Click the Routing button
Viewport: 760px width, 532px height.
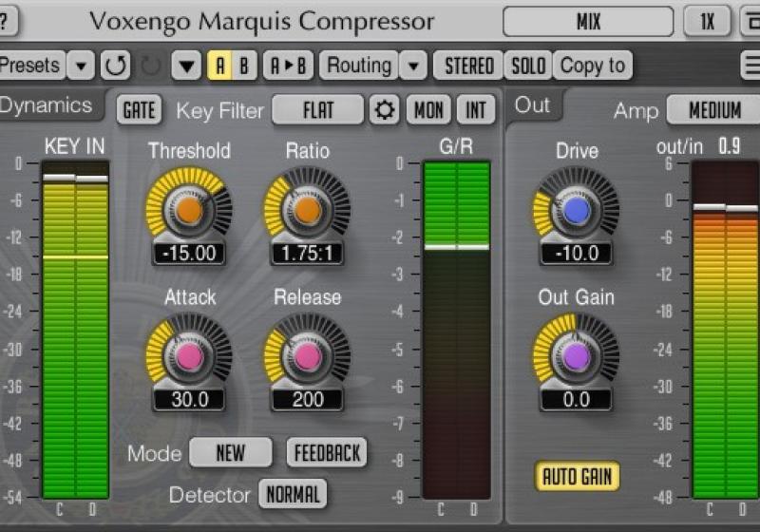tap(359, 65)
